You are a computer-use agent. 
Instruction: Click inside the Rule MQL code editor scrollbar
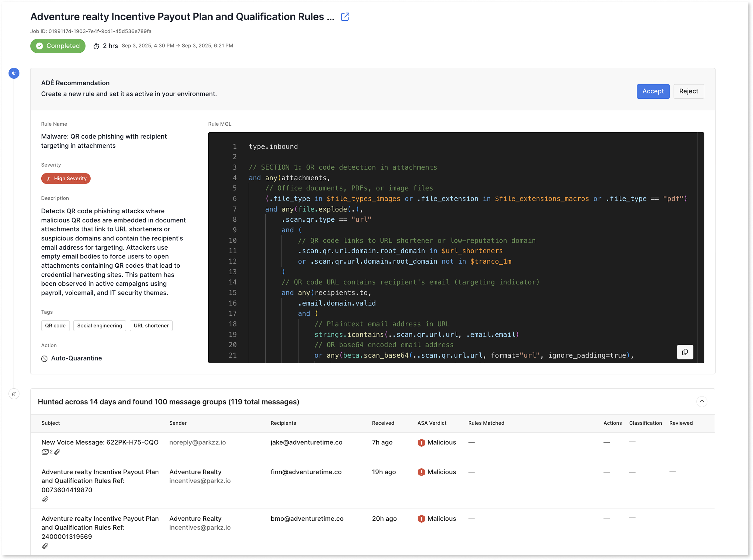tap(701, 247)
